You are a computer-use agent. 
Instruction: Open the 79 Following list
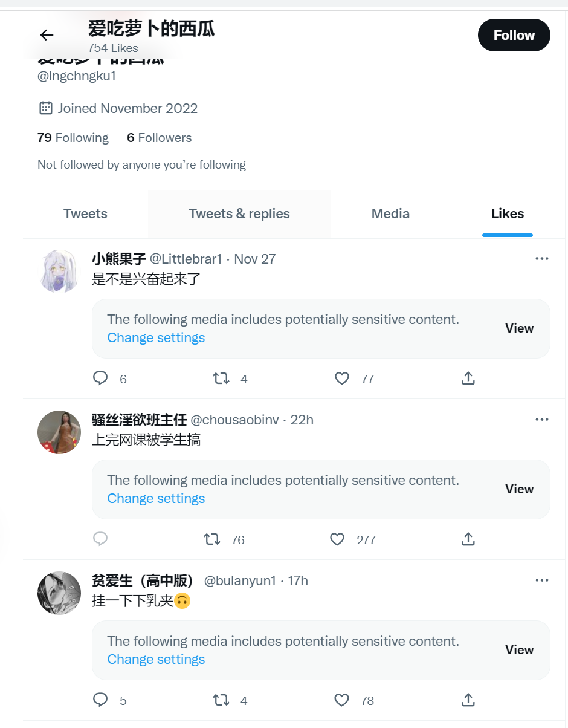pyautogui.click(x=73, y=138)
